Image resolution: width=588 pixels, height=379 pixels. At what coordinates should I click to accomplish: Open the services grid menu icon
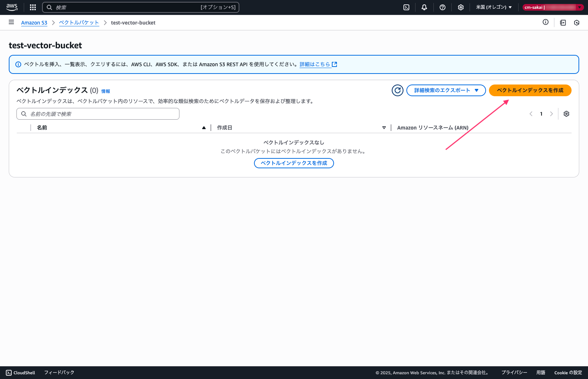click(33, 7)
